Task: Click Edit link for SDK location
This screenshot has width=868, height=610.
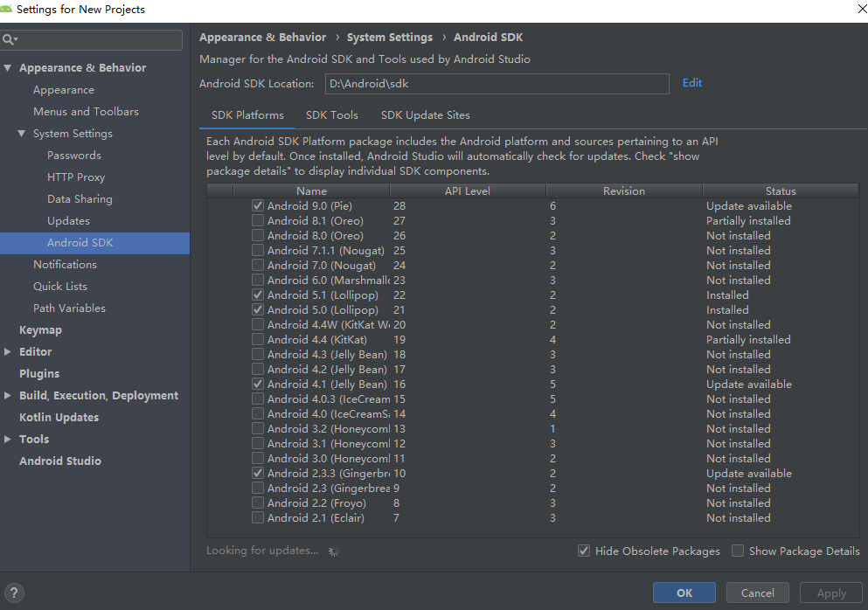Action: pyautogui.click(x=692, y=83)
